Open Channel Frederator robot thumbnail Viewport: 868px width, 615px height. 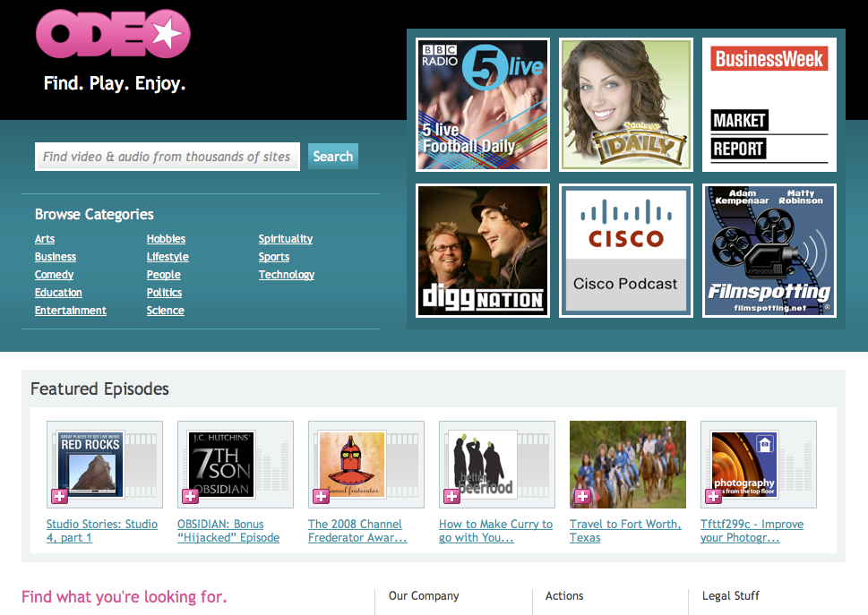point(365,465)
